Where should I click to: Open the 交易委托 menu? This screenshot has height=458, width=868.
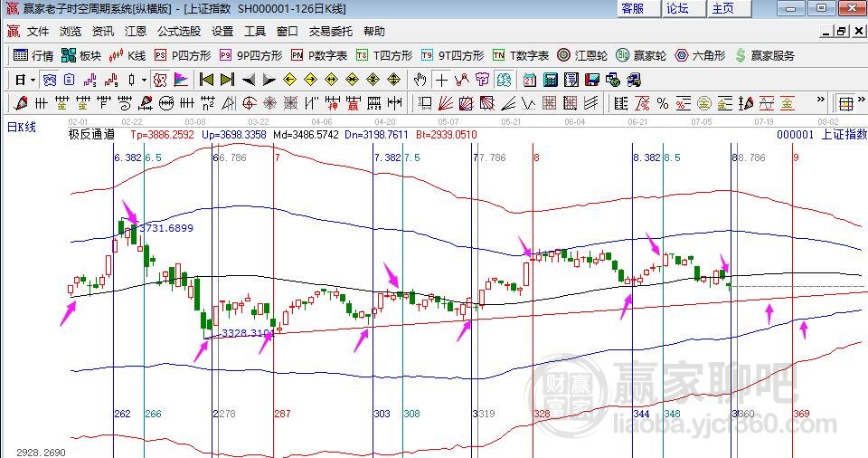331,32
